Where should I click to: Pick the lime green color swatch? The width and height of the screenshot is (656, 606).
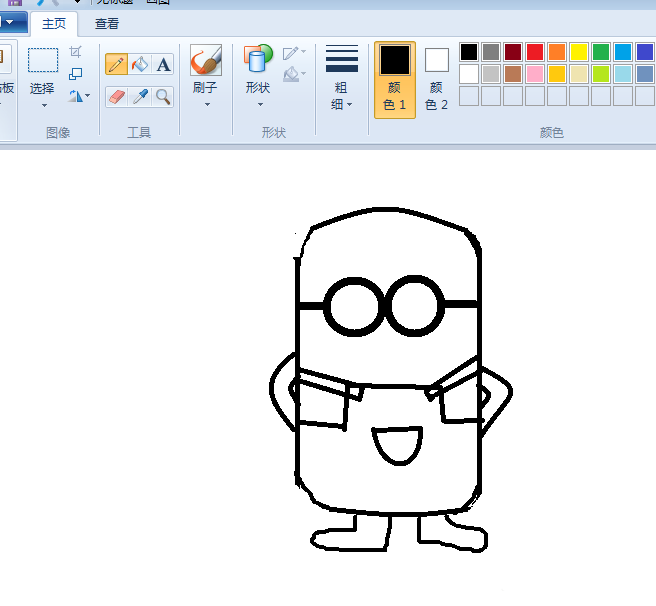tap(601, 74)
